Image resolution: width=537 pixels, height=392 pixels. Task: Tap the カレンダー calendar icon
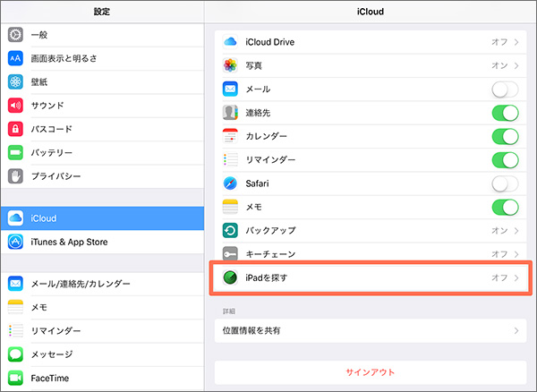230,136
